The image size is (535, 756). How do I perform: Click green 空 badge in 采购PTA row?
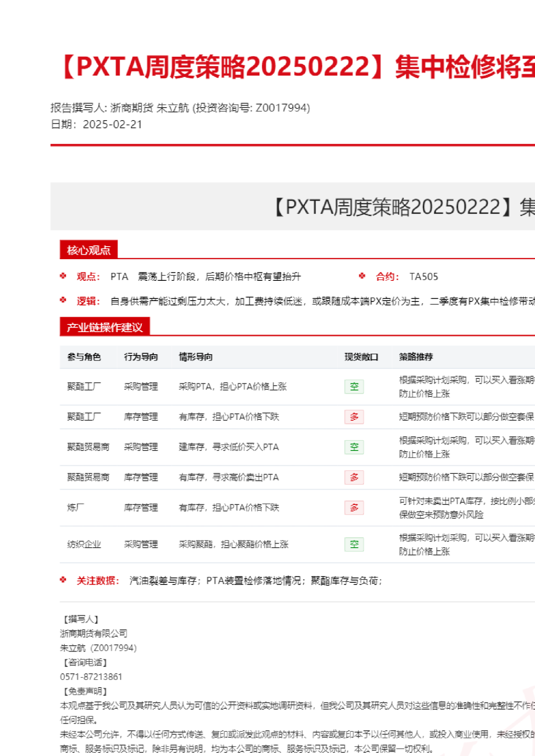[354, 387]
